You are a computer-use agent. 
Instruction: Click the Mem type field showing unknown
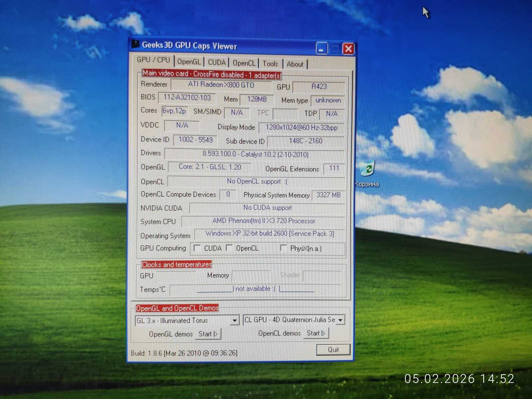pyautogui.click(x=328, y=100)
